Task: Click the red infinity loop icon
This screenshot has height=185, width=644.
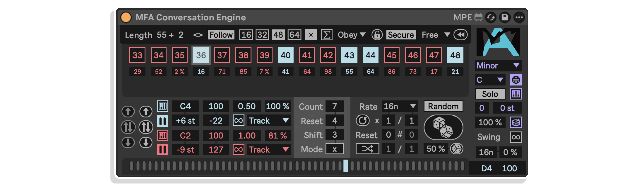Action: (238, 149)
